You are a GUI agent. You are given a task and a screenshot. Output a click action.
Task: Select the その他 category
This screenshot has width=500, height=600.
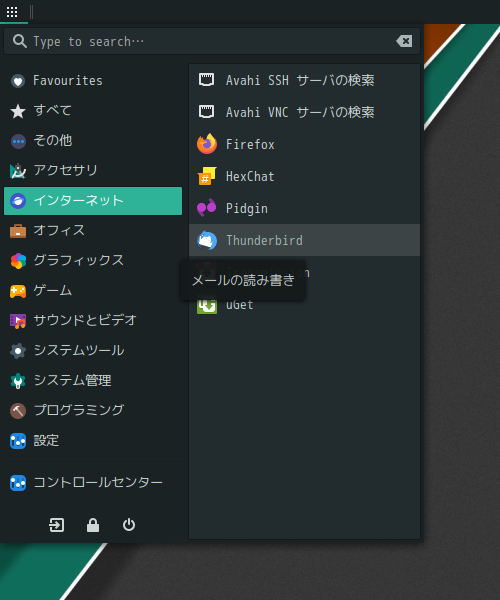coord(93,141)
